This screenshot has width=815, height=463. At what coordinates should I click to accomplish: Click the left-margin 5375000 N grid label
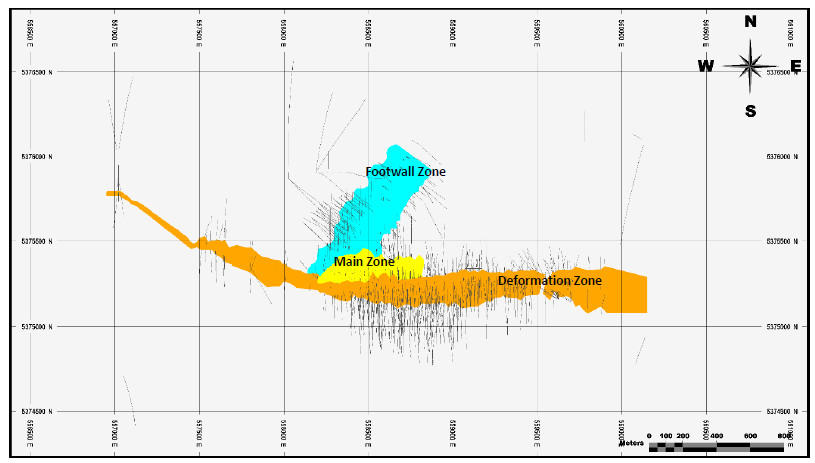pos(37,327)
